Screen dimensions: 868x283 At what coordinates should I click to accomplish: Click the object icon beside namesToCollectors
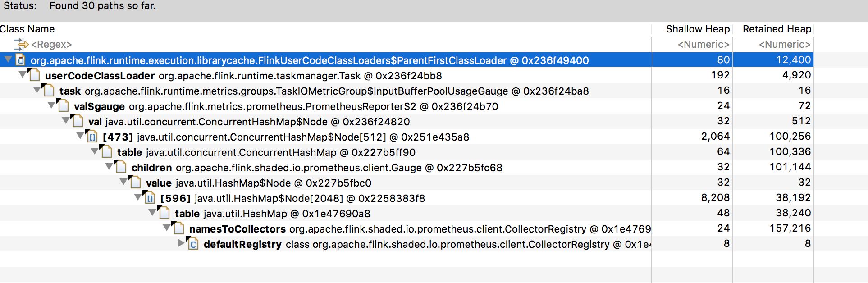pos(179,228)
